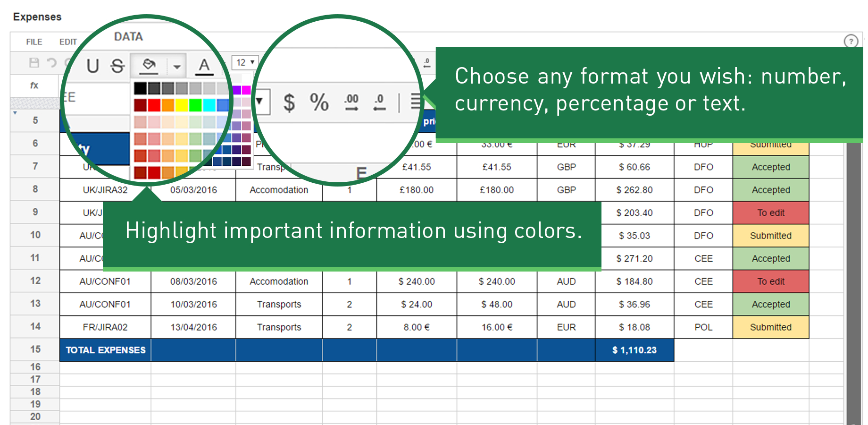Select the To edit status in row 9
Screen dimensions: 868x425
point(771,213)
